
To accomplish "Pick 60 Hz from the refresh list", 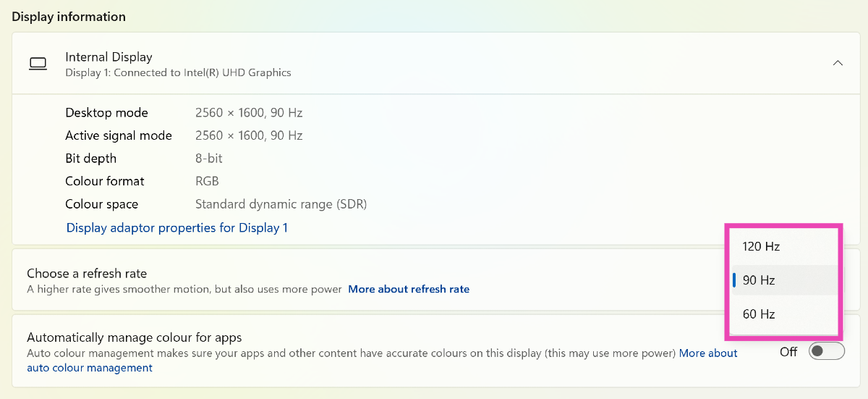I will [x=759, y=314].
